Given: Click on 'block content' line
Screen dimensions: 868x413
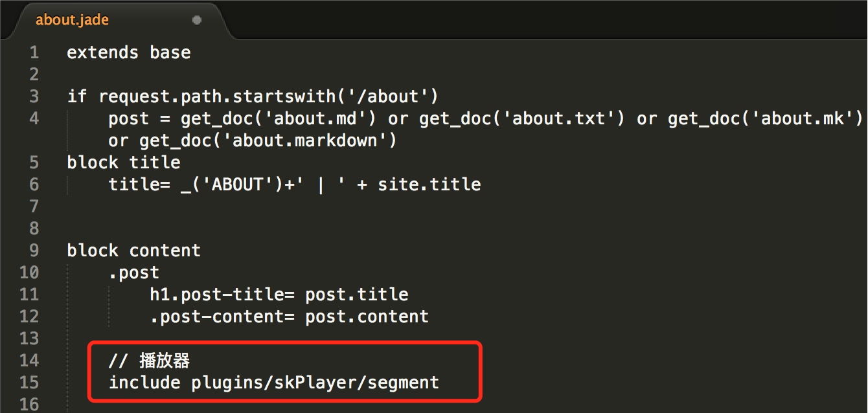Looking at the screenshot, I should [133, 251].
